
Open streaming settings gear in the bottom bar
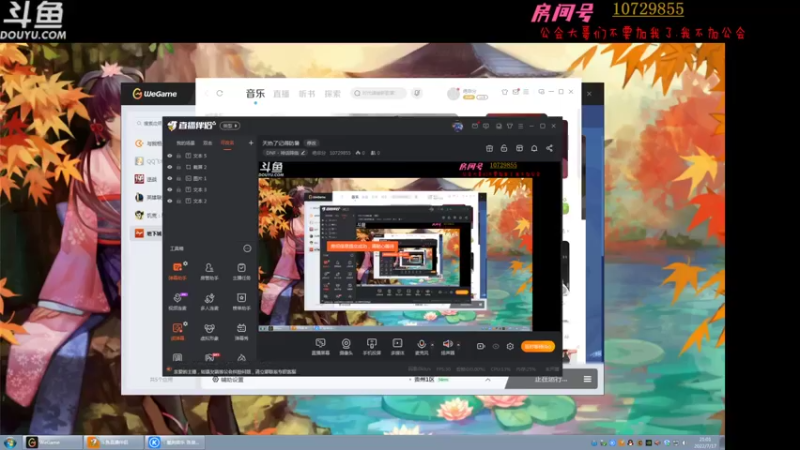pyautogui.click(x=510, y=346)
